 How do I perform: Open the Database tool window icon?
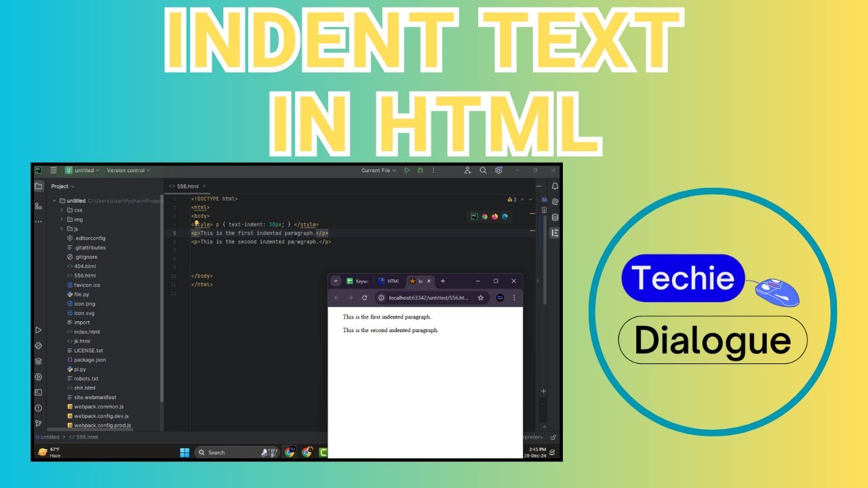555,218
